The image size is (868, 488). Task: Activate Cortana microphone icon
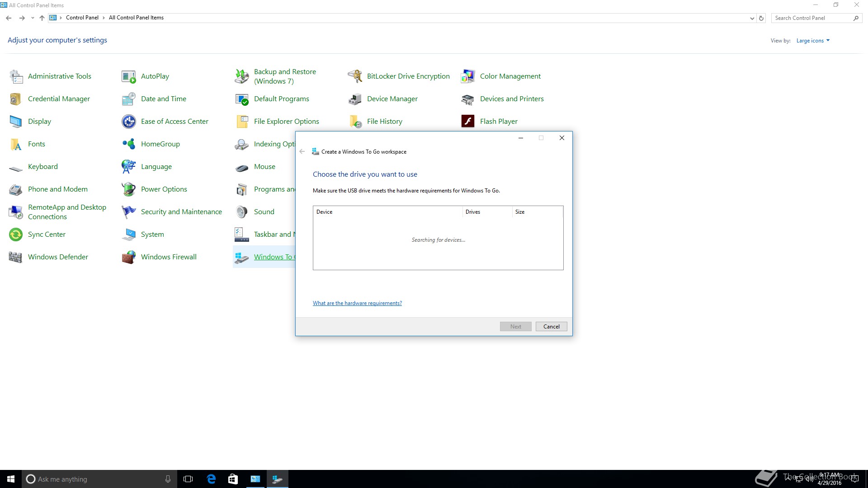[x=168, y=479]
